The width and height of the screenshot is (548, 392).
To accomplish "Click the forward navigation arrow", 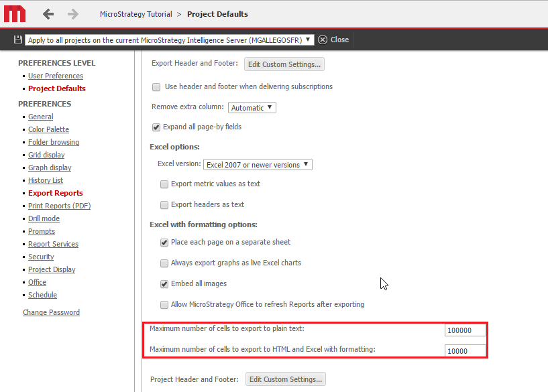I will pyautogui.click(x=71, y=13).
